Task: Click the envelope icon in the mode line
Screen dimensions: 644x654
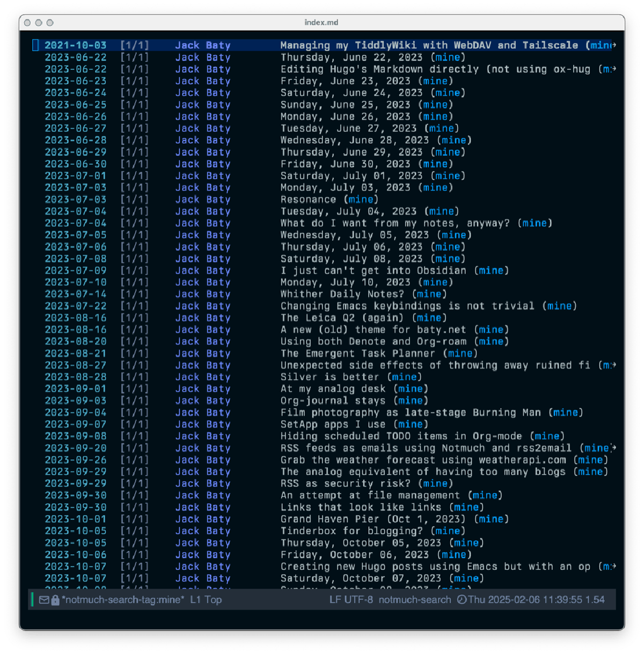Action: [x=44, y=600]
